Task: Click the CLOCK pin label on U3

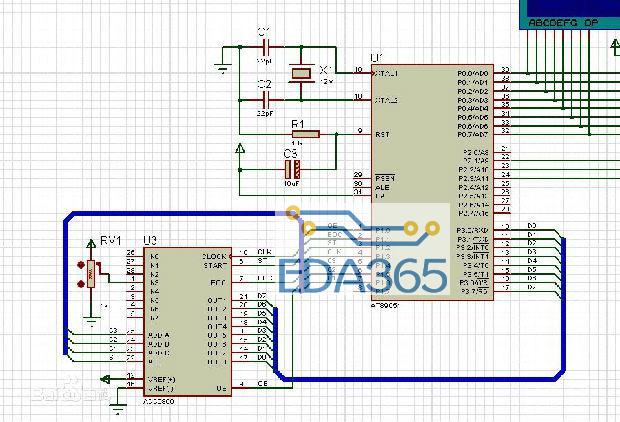Action: point(214,256)
